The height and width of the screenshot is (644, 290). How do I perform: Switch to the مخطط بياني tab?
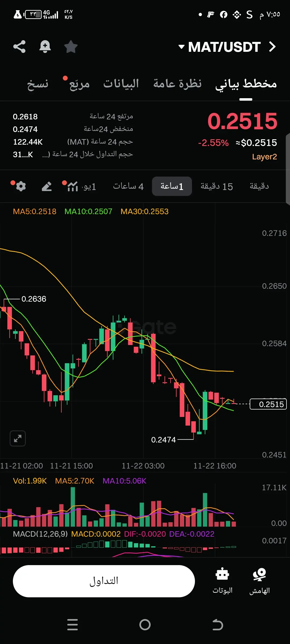click(x=246, y=84)
